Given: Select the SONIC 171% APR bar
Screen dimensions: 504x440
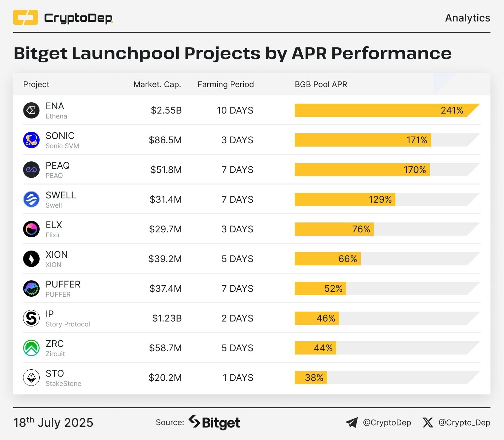Looking at the screenshot, I should click(x=363, y=140).
